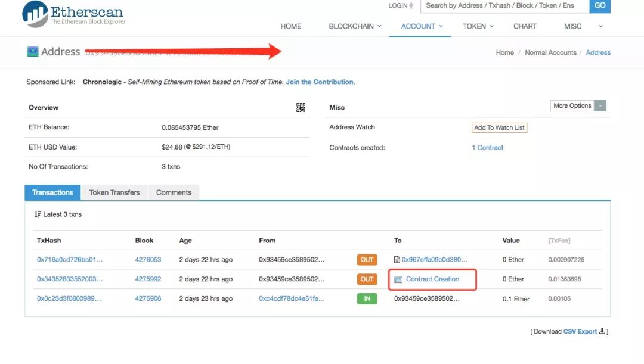This screenshot has width=644, height=364.
Task: Click the 3 txns count value
Action: (171, 167)
